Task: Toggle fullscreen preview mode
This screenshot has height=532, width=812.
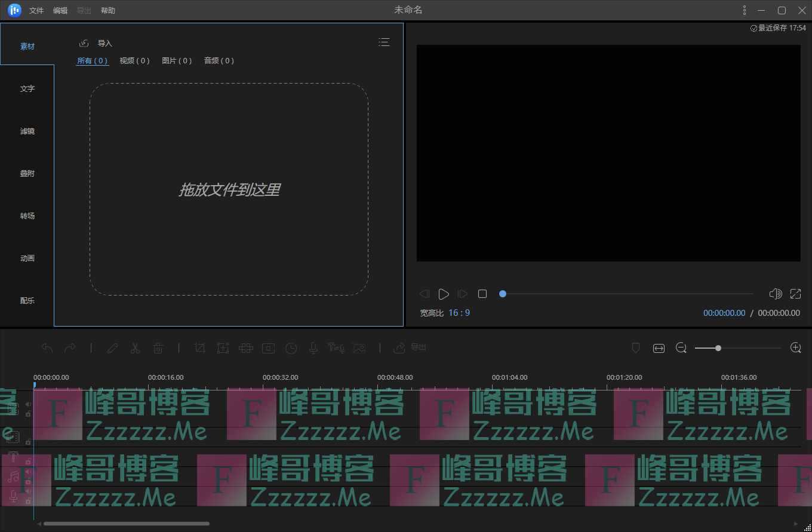Action: [x=795, y=294]
